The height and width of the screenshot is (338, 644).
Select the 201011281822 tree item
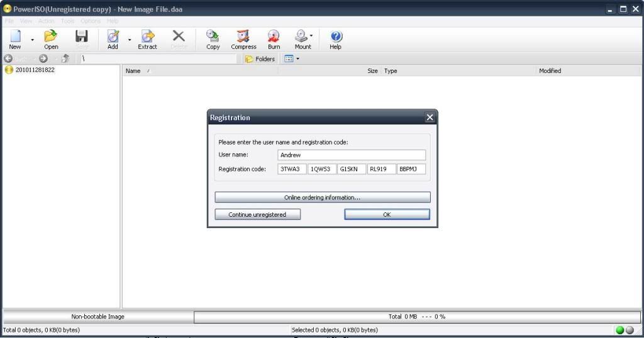click(35, 70)
